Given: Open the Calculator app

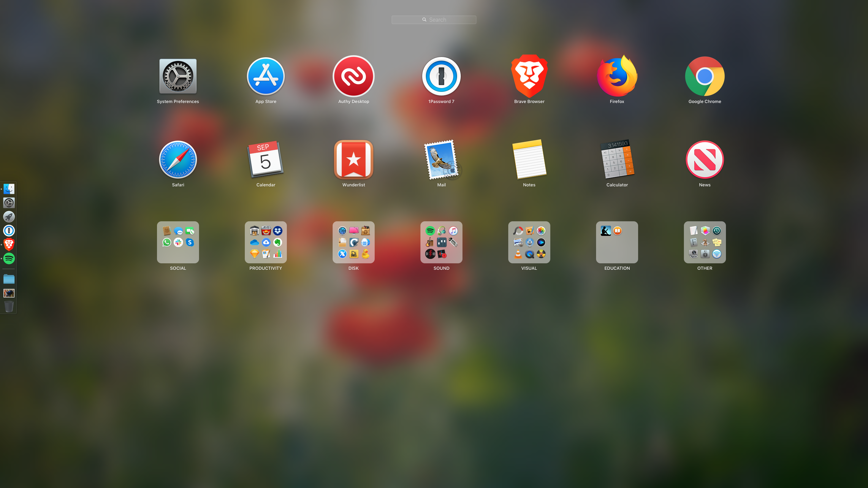Looking at the screenshot, I should pyautogui.click(x=617, y=160).
